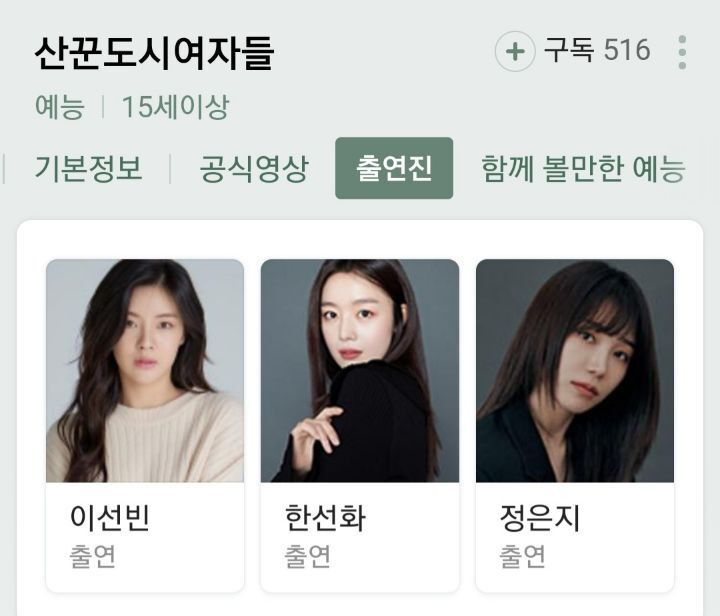The height and width of the screenshot is (616, 720).
Task: Open 정은지 cast photo thumbnail
Action: pos(575,371)
